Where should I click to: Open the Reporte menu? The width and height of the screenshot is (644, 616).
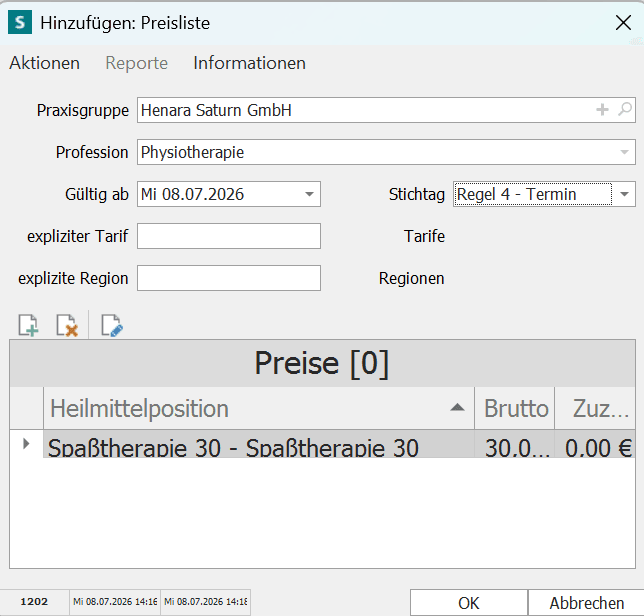pyautogui.click(x=136, y=63)
